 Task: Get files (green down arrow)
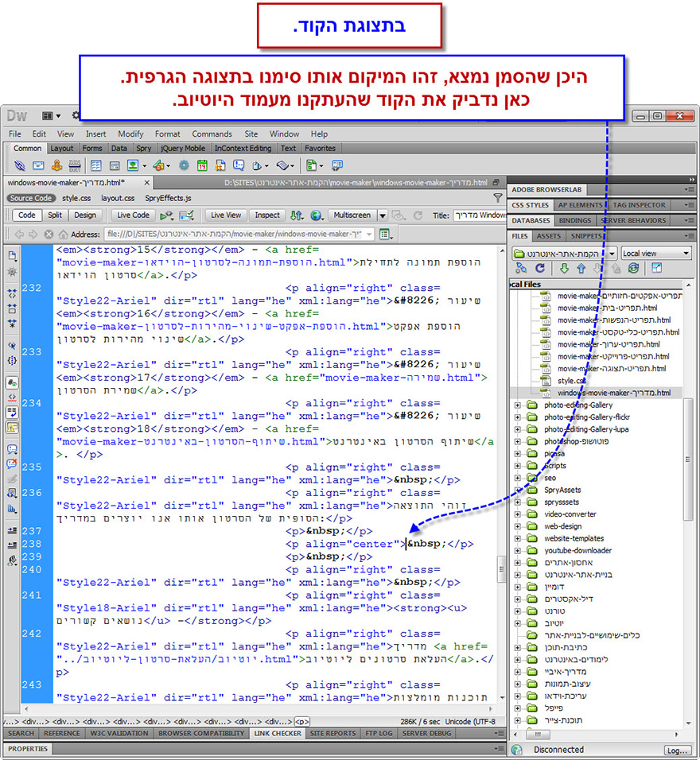564,268
